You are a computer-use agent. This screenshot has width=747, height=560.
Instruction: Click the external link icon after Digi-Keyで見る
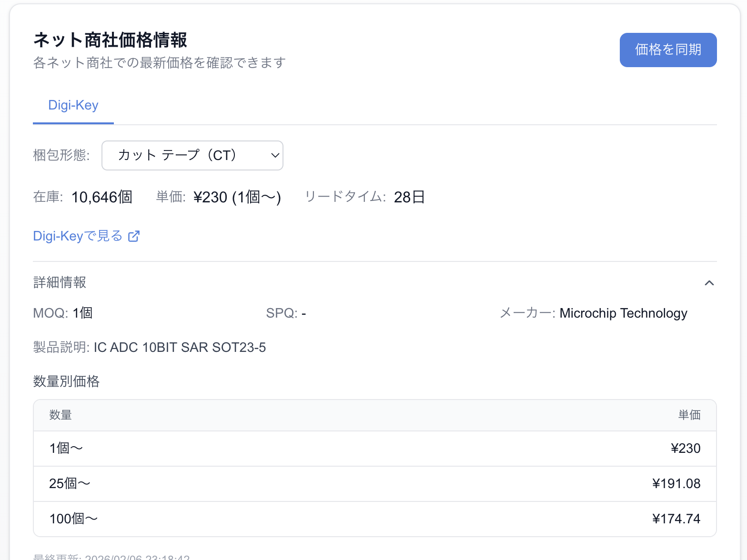point(134,236)
